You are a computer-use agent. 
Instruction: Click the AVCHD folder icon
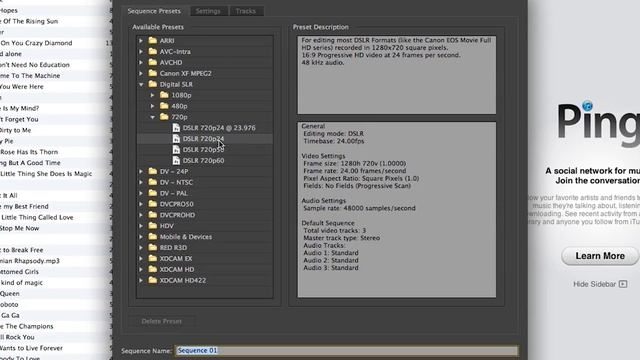153,62
